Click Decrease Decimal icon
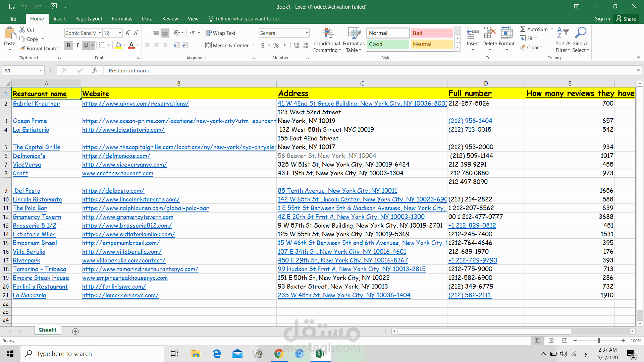This screenshot has width=644, height=362. 305,45
